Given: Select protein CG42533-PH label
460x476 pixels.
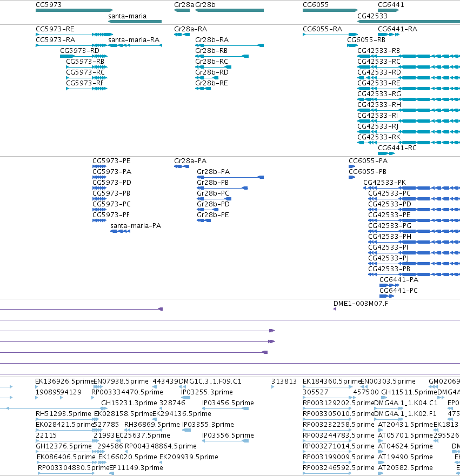Looking at the screenshot, I should coord(390,237).
